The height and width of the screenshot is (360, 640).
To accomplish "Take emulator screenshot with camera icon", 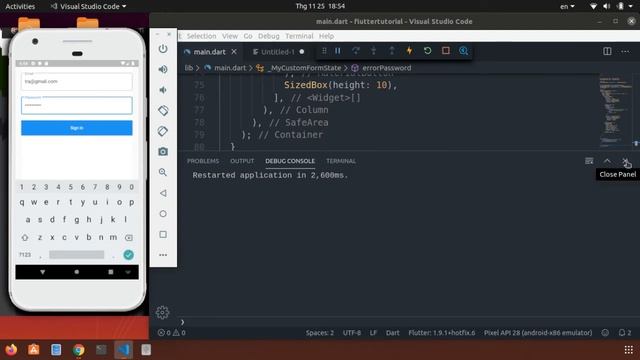I will coord(163,152).
